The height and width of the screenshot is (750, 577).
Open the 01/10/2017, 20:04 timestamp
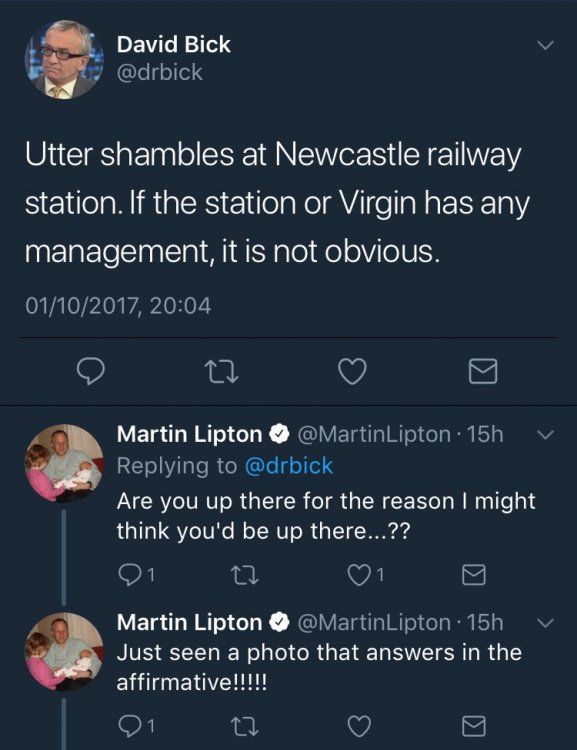point(118,306)
